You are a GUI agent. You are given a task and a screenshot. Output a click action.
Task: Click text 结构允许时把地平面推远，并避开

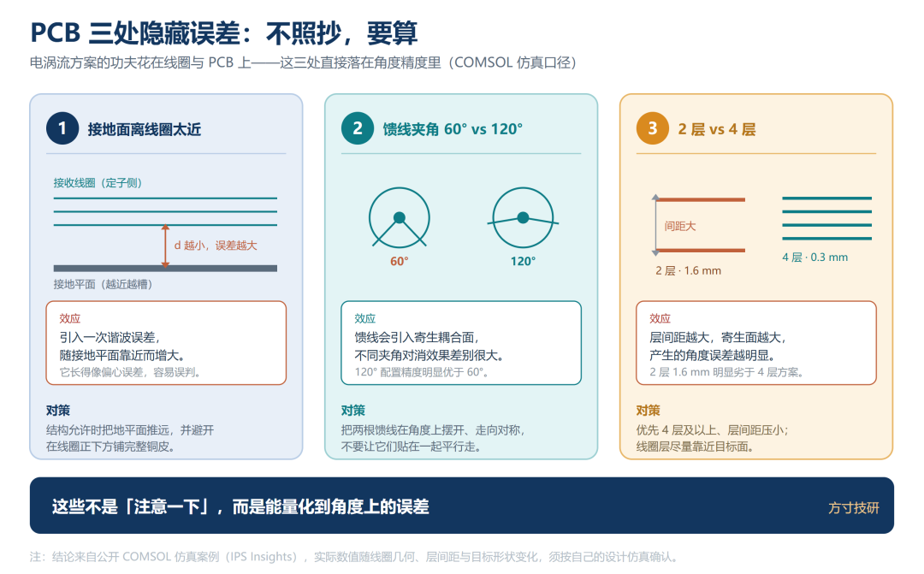coord(130,430)
